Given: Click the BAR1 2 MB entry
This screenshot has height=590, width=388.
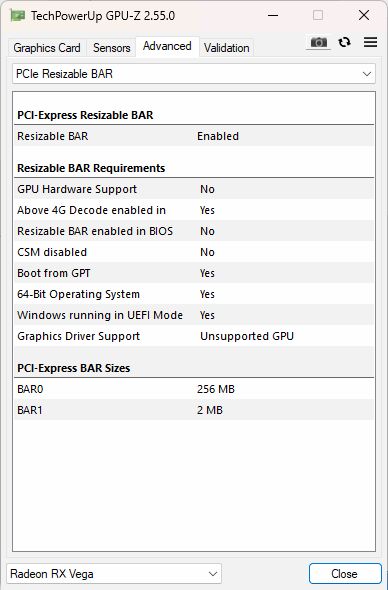Looking at the screenshot, I should click(x=195, y=410).
